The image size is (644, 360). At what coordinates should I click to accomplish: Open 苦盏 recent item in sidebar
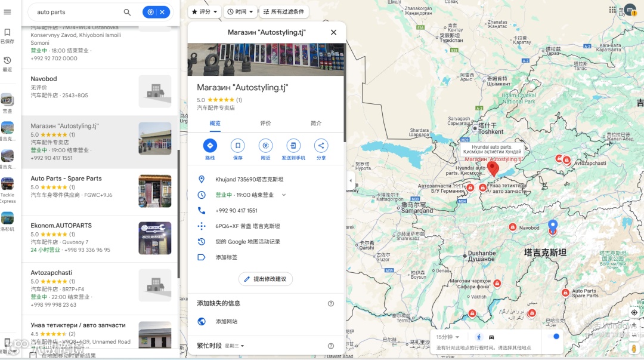[7, 103]
